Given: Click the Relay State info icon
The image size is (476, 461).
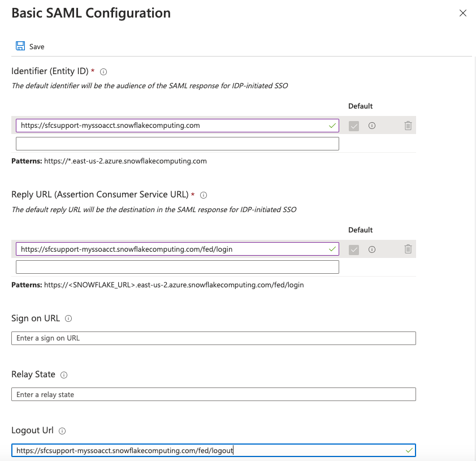Looking at the screenshot, I should coord(64,374).
